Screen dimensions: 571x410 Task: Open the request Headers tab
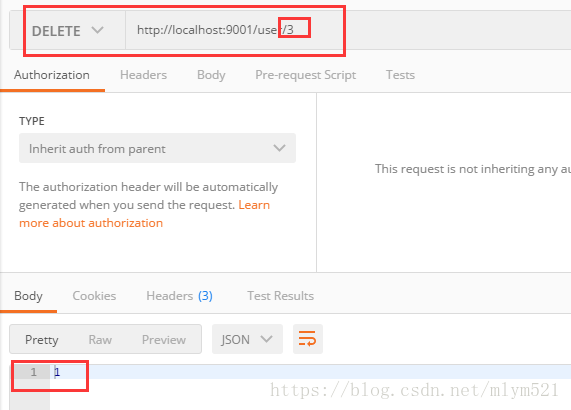tap(143, 75)
